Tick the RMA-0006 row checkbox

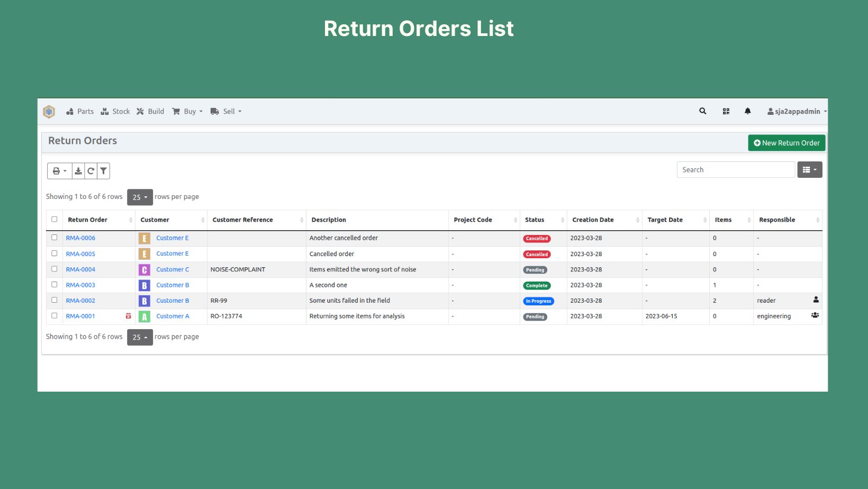coord(54,238)
